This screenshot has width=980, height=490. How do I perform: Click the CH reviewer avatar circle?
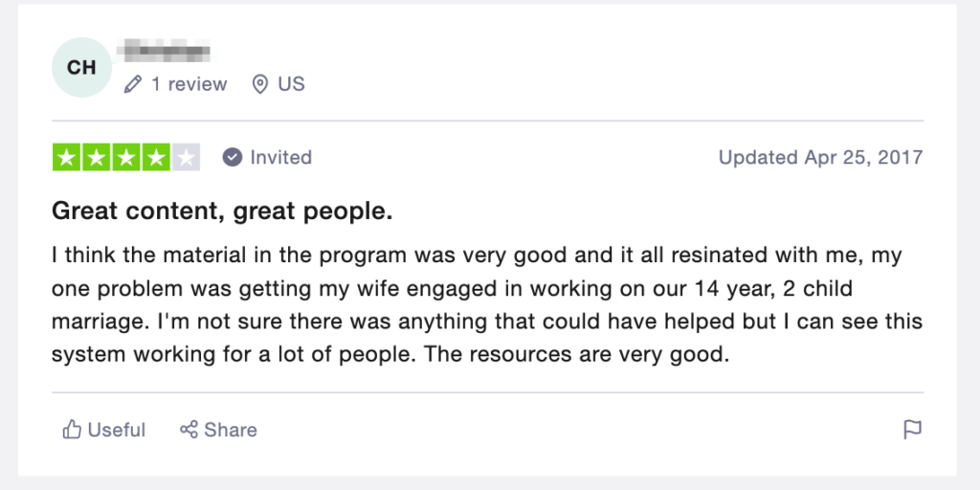coord(81,68)
